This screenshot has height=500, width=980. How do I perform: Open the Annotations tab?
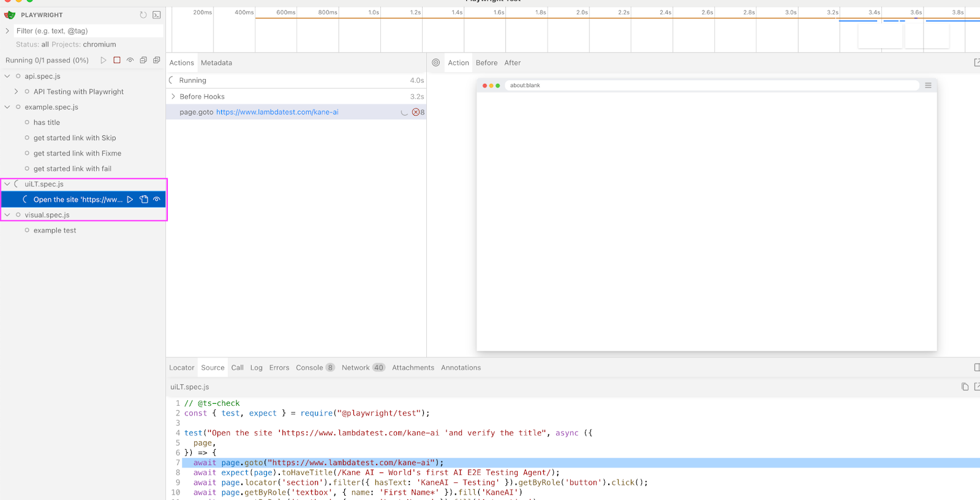(x=461, y=367)
